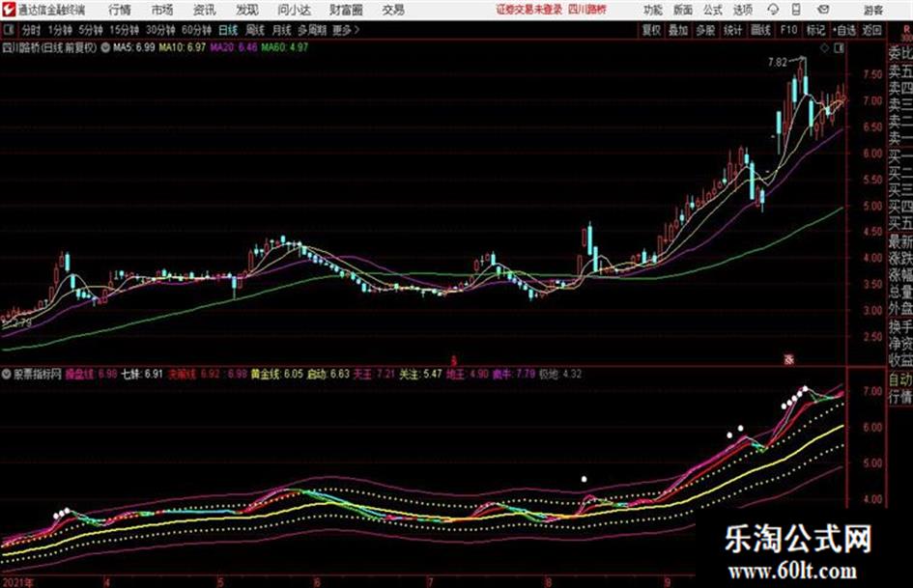Switch to the 15分钟 period tab
Screen dimensions: 913x588
[124, 30]
